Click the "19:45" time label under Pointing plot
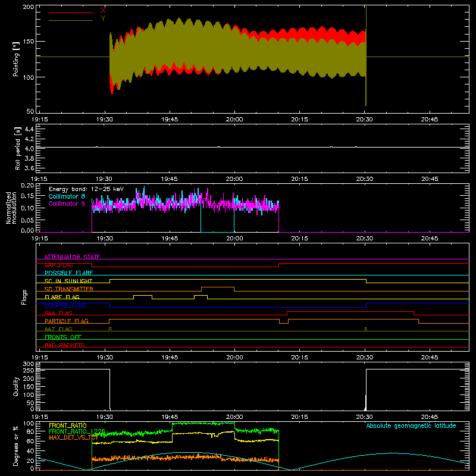 click(170, 120)
